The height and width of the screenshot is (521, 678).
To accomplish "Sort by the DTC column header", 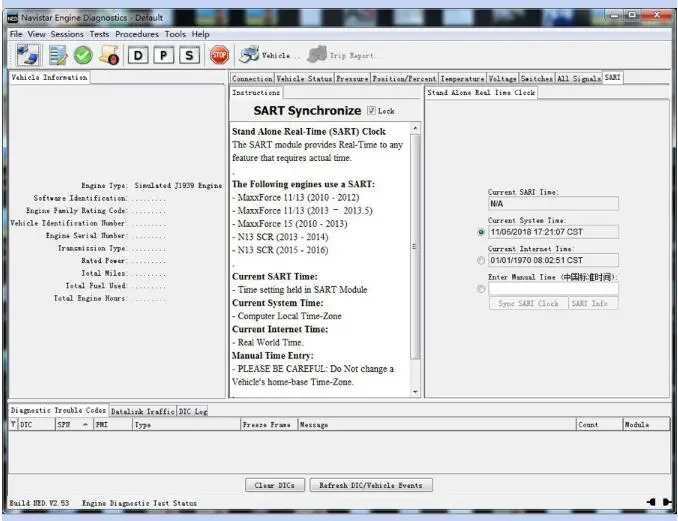I will click(36, 425).
